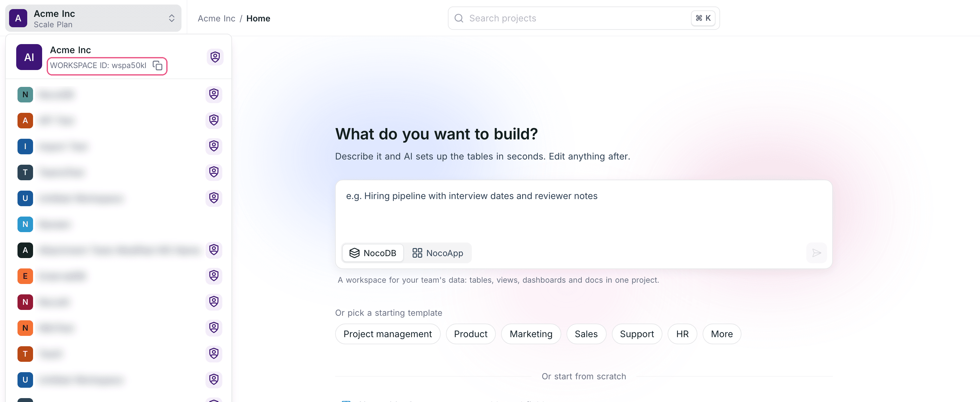Screen dimensions: 980x402
Task: Switch to the NocoApp mode tab
Action: click(x=438, y=253)
